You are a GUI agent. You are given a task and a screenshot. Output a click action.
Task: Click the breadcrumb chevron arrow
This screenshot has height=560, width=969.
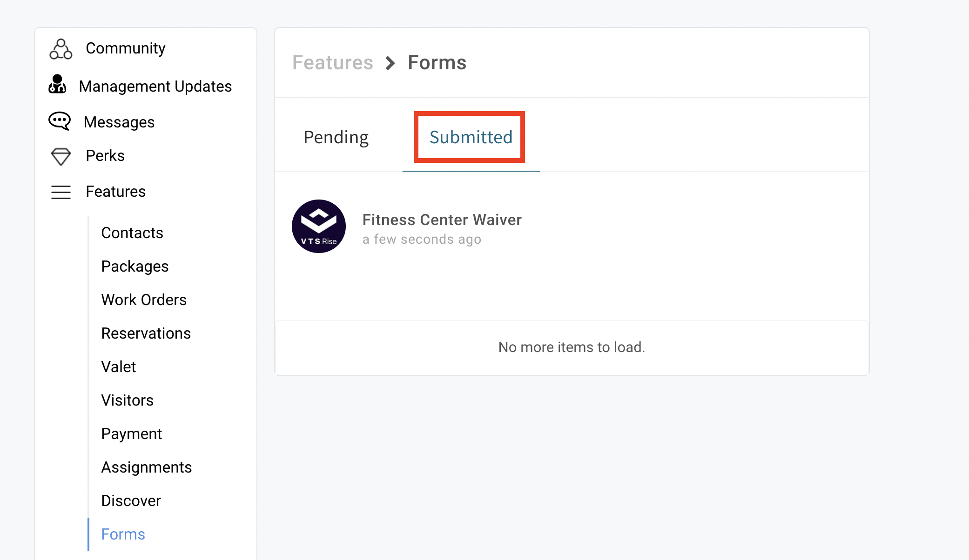pyautogui.click(x=390, y=63)
